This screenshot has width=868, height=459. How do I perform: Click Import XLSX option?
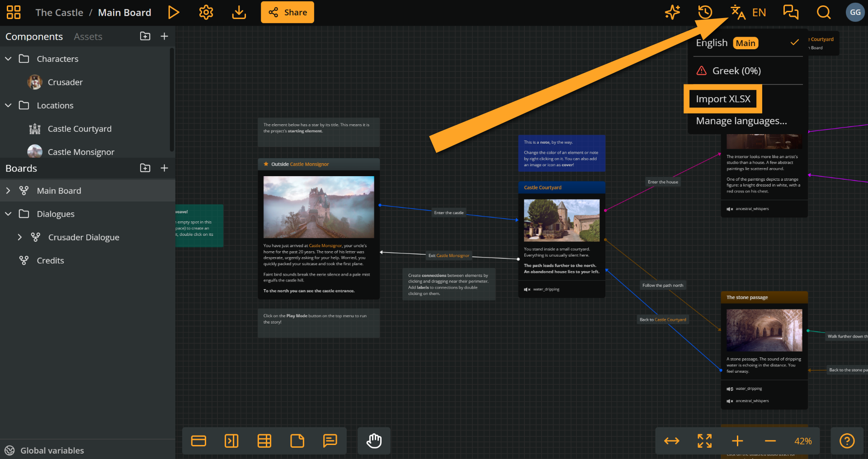click(723, 99)
